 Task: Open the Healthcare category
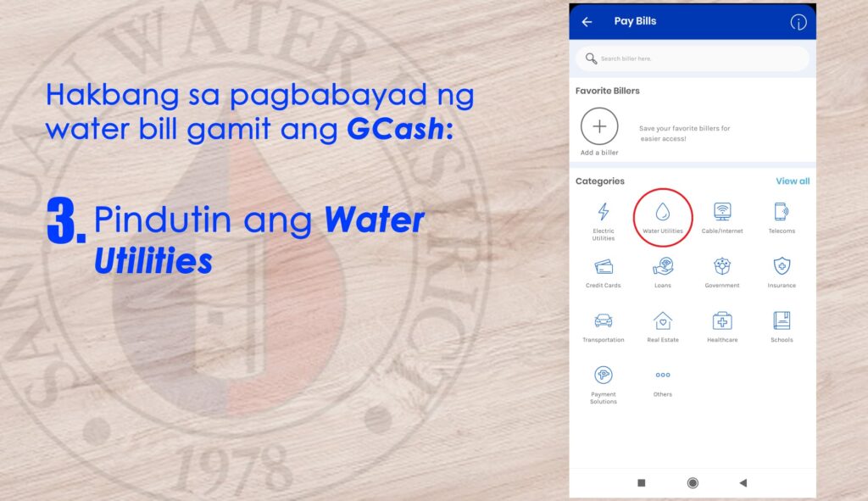click(722, 327)
